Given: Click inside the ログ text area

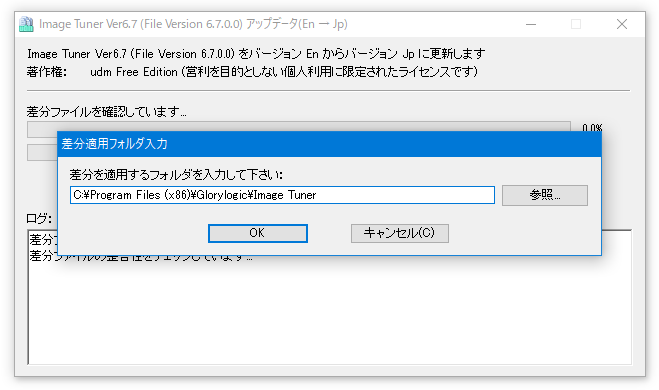Looking at the screenshot, I should tap(330, 311).
